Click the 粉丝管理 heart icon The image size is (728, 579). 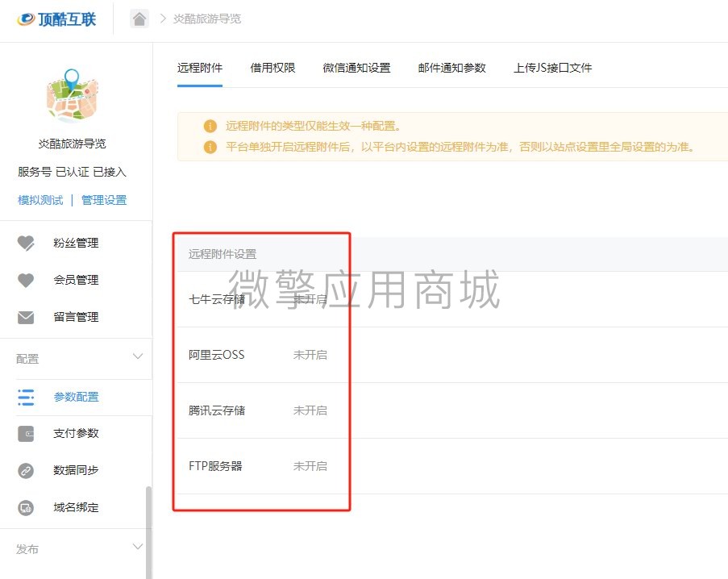pos(26,243)
